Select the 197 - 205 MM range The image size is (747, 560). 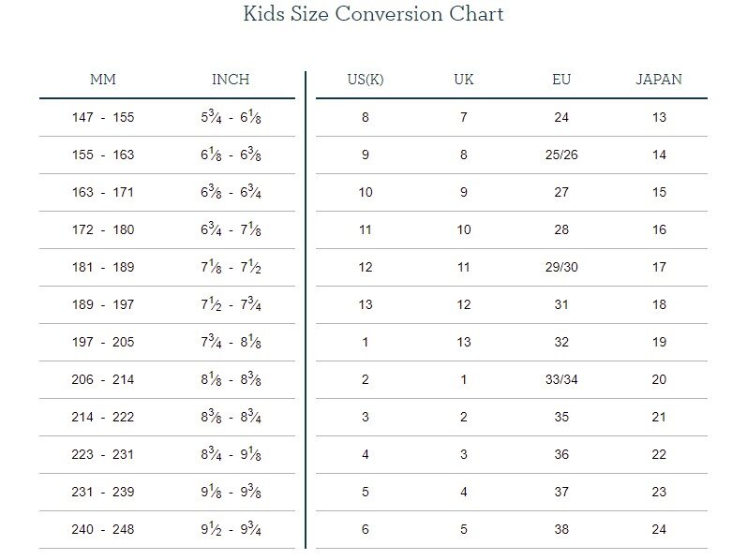click(103, 343)
